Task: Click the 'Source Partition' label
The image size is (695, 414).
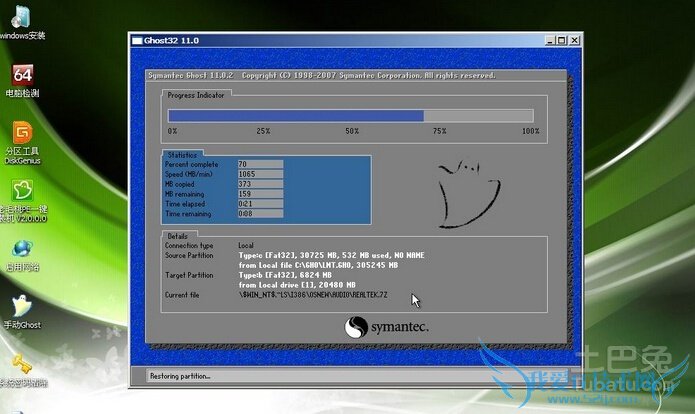Action: click(189, 255)
